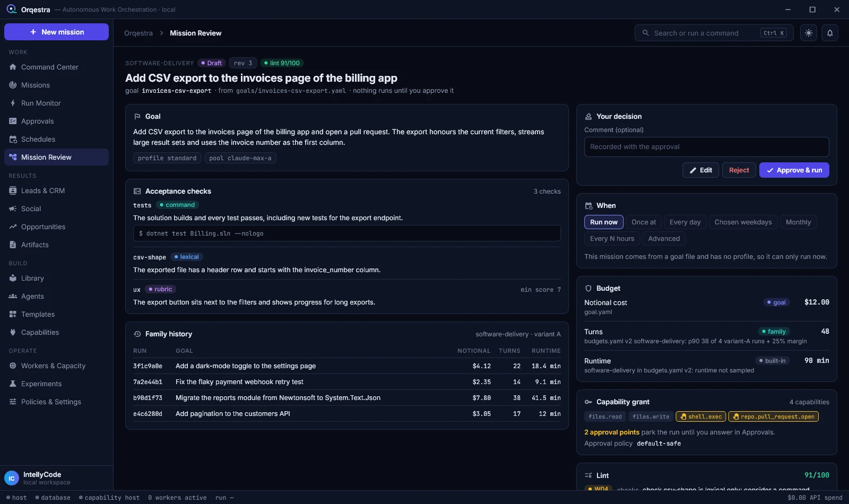Image resolution: width=849 pixels, height=504 pixels.
Task: Select the Once at schedule option
Action: click(644, 222)
